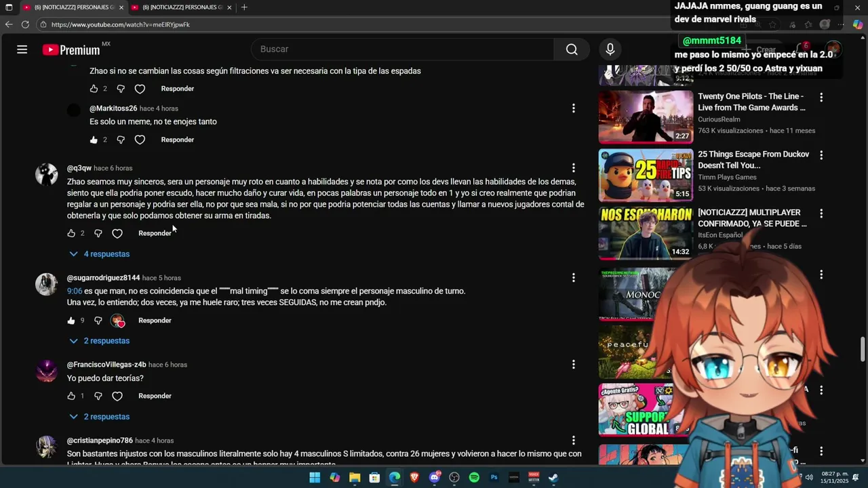Click the search magnifier button
Viewport: 868px width, 488px height.
tap(572, 49)
